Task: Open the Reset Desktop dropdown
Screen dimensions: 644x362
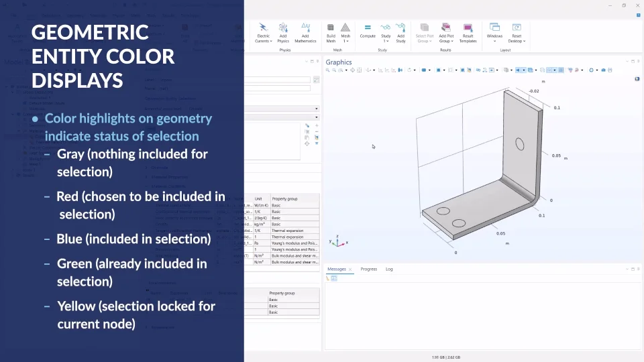Action: [517, 41]
